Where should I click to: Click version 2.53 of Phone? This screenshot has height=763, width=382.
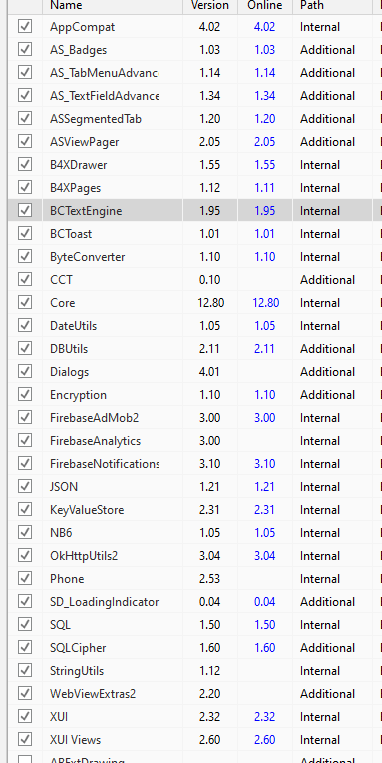click(x=209, y=579)
